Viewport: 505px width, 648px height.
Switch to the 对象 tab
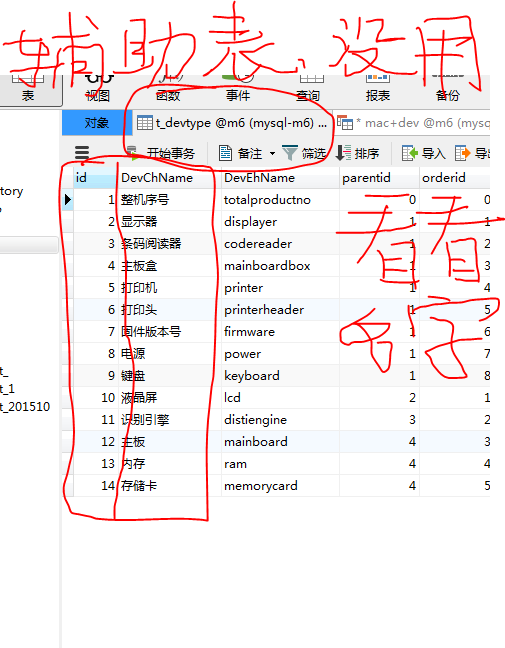(97, 123)
